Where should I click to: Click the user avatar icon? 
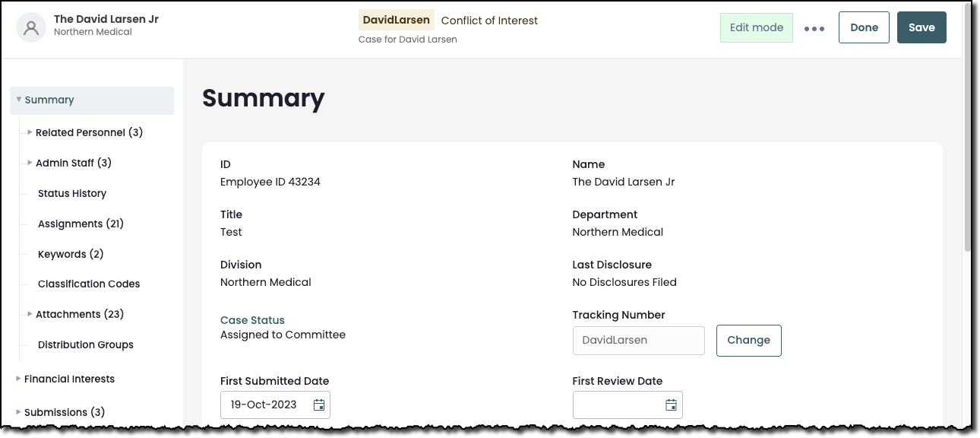tap(31, 27)
